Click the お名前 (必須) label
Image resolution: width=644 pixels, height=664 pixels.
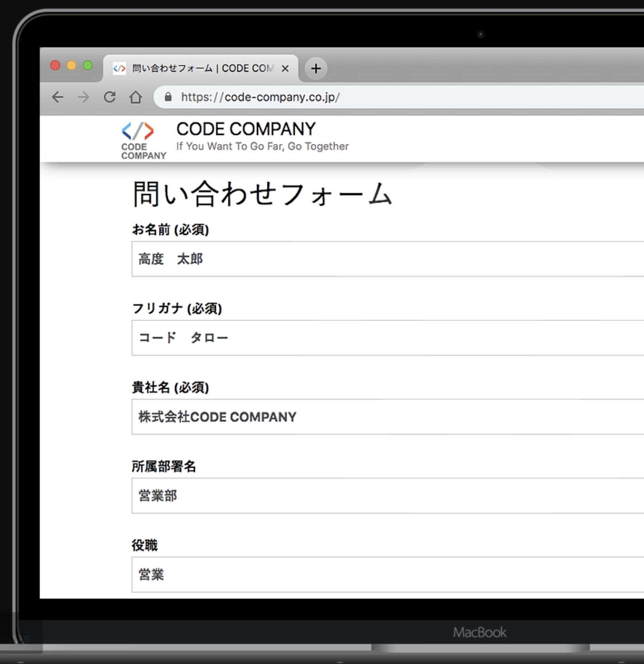pos(170,229)
